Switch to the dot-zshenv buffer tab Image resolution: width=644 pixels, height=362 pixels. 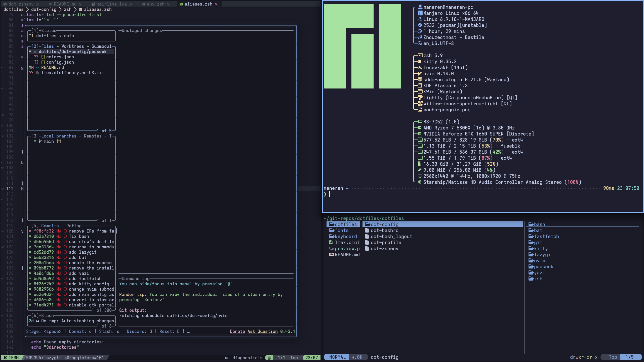tap(21, 4)
